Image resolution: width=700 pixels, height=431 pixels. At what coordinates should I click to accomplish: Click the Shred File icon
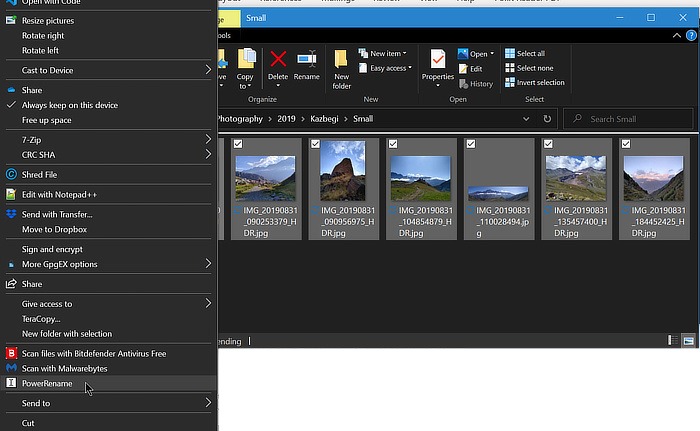11,174
